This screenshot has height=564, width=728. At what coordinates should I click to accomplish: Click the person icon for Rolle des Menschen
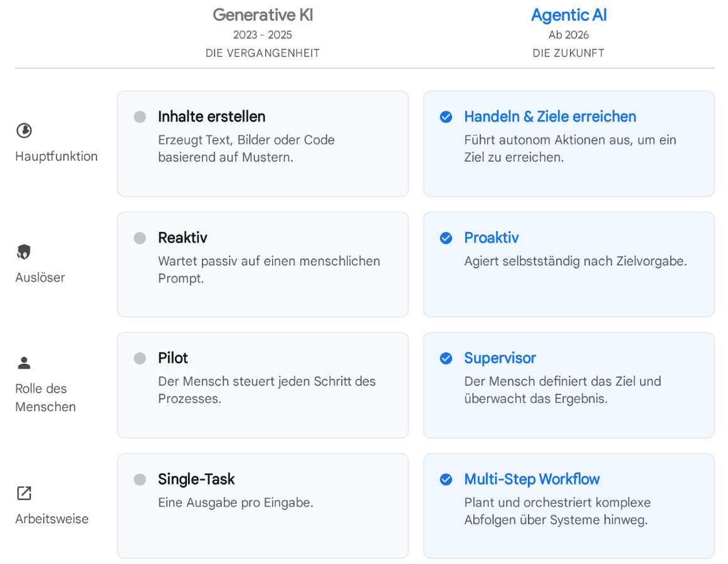tap(24, 363)
